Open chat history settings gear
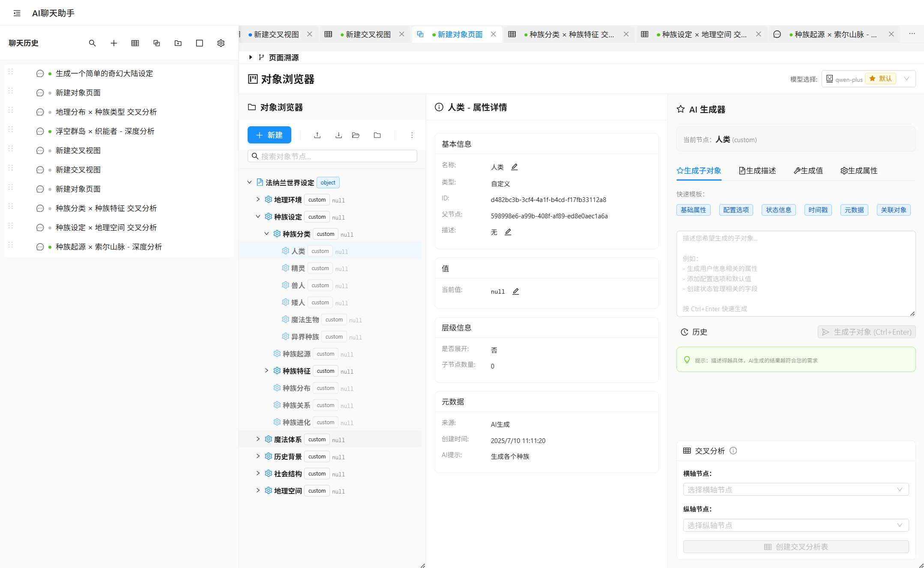 point(221,43)
